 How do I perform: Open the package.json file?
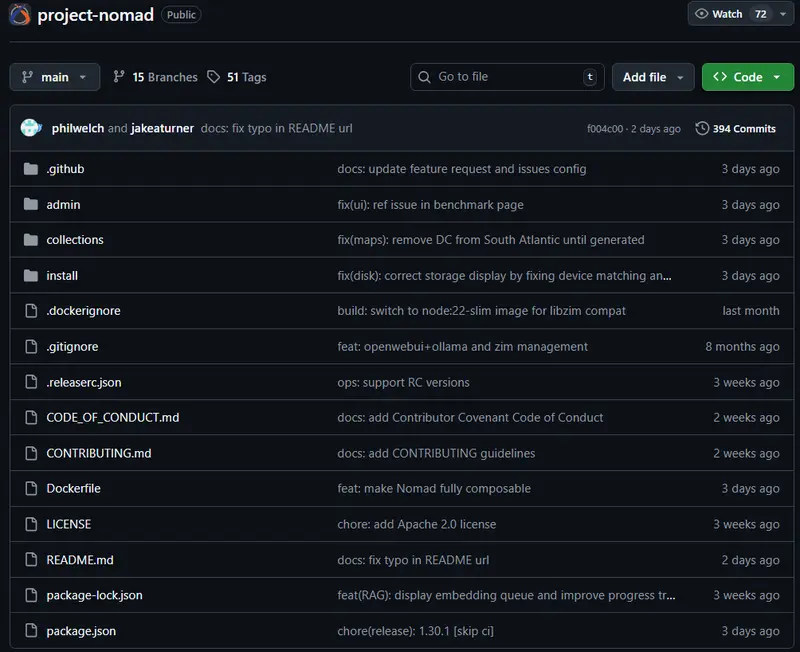point(81,631)
